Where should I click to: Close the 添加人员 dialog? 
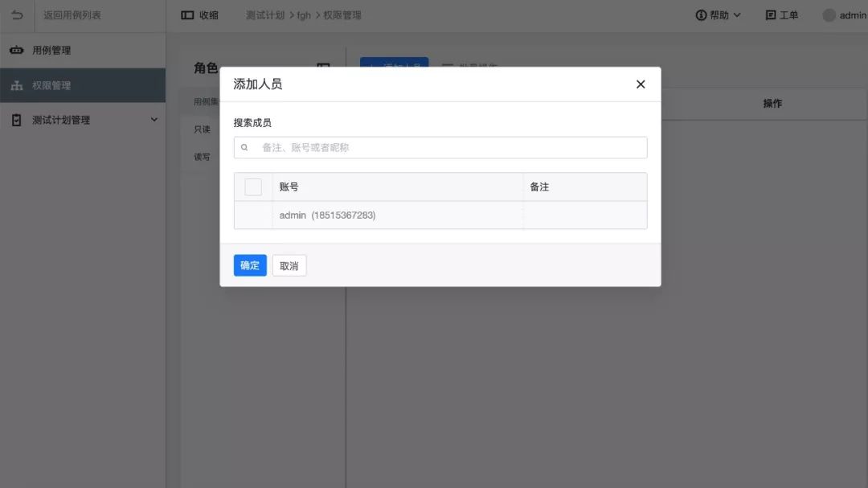coord(641,84)
